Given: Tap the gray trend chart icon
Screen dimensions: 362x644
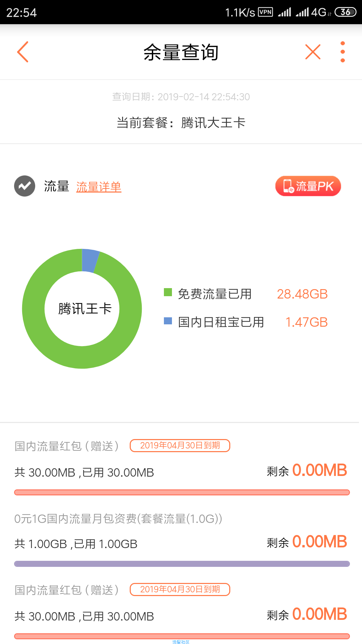Looking at the screenshot, I should click(24, 186).
